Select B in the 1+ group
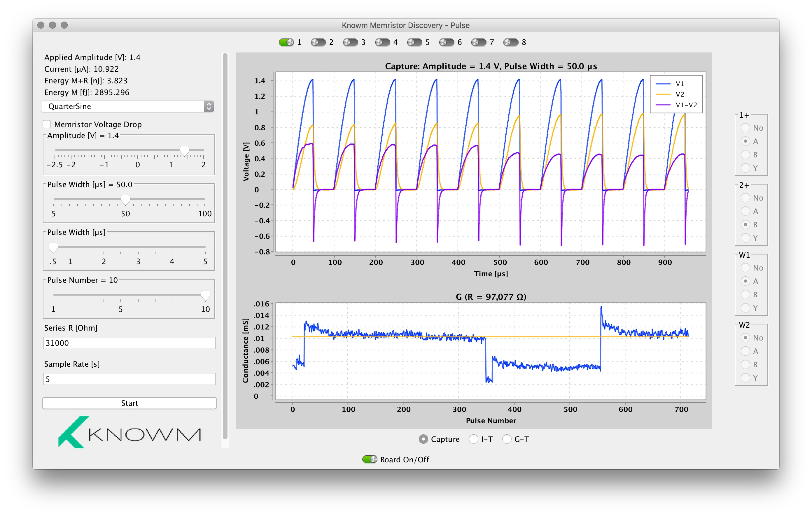The height and width of the screenshot is (516, 812). tap(745, 155)
